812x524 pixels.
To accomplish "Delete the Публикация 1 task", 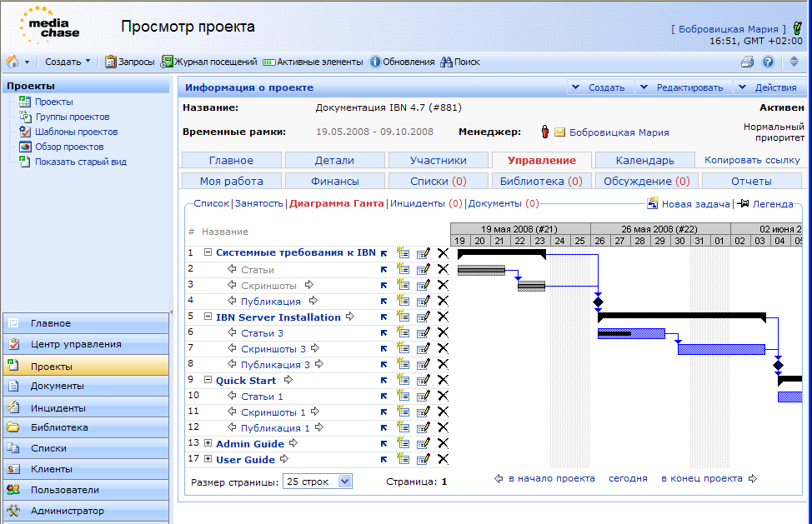I will click(x=443, y=427).
